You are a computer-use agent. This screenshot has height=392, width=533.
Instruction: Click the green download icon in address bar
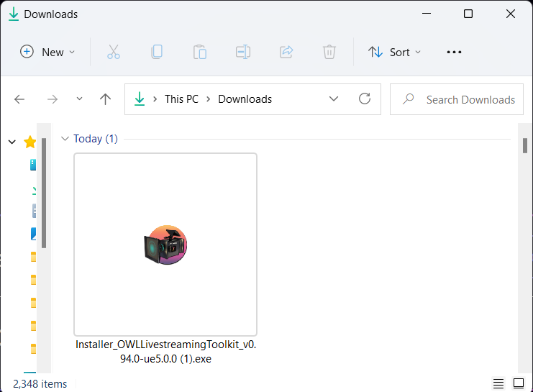click(x=140, y=99)
